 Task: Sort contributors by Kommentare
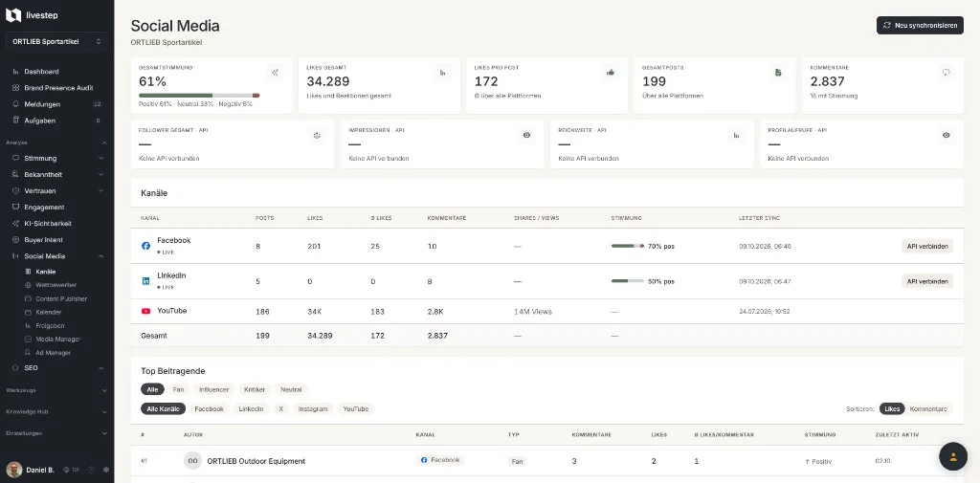coord(928,408)
